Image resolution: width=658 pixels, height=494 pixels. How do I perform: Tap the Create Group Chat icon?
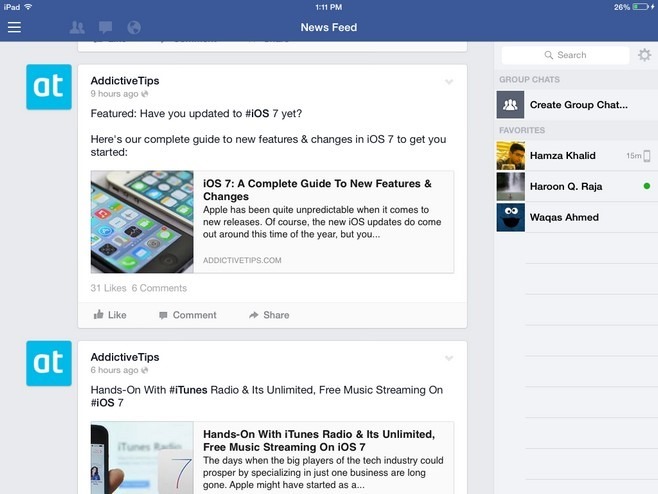coord(510,105)
